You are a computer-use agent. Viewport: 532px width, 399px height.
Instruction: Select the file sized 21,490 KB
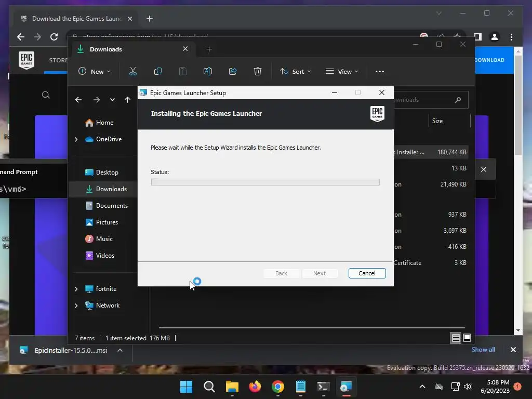click(431, 184)
